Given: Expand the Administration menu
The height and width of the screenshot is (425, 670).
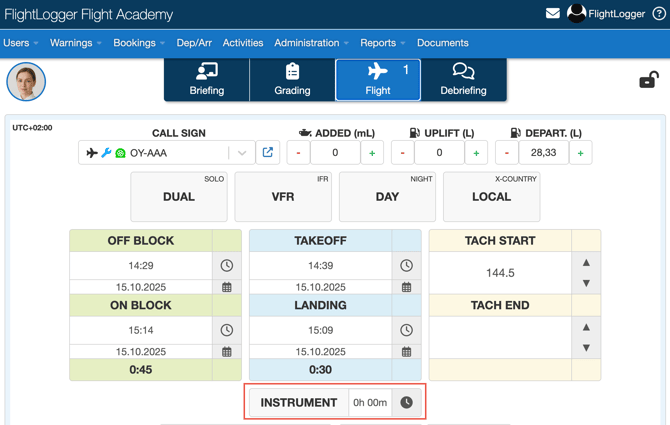Looking at the screenshot, I should pos(311,43).
